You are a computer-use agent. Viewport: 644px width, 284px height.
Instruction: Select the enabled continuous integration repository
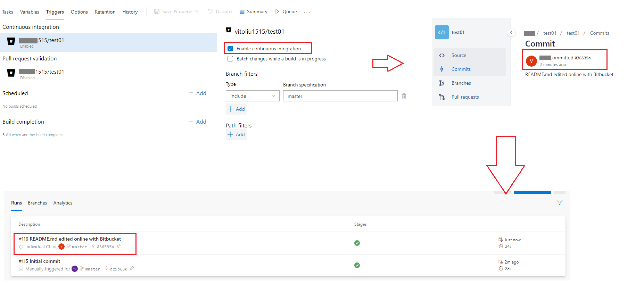(x=108, y=42)
